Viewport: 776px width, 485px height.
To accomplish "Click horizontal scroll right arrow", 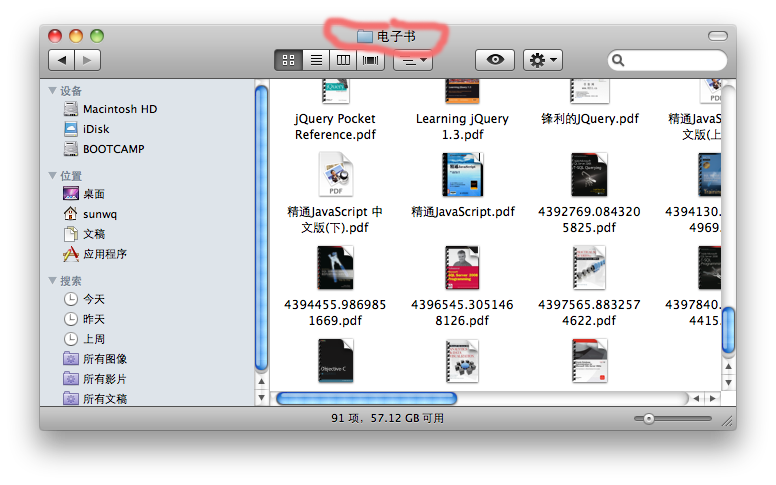I will 712,398.
